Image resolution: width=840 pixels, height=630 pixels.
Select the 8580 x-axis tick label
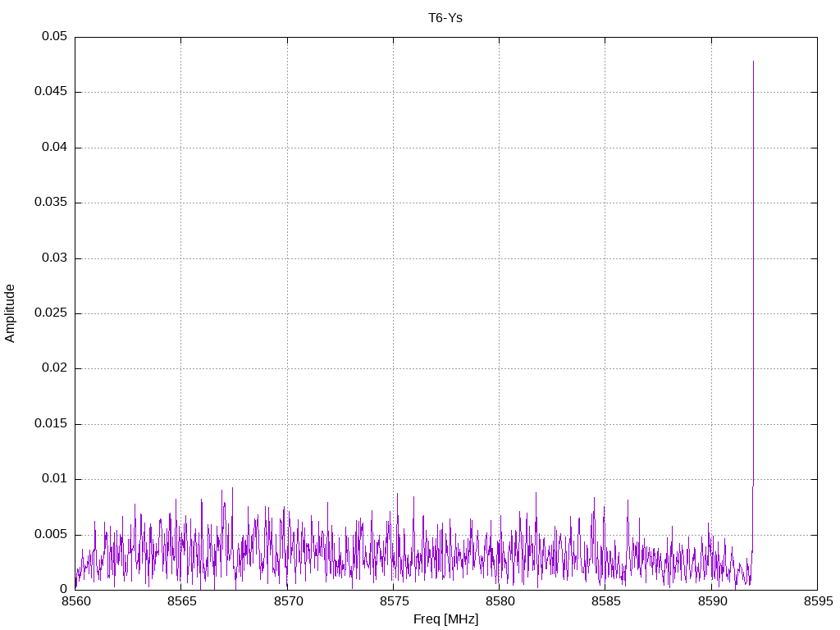click(x=499, y=601)
